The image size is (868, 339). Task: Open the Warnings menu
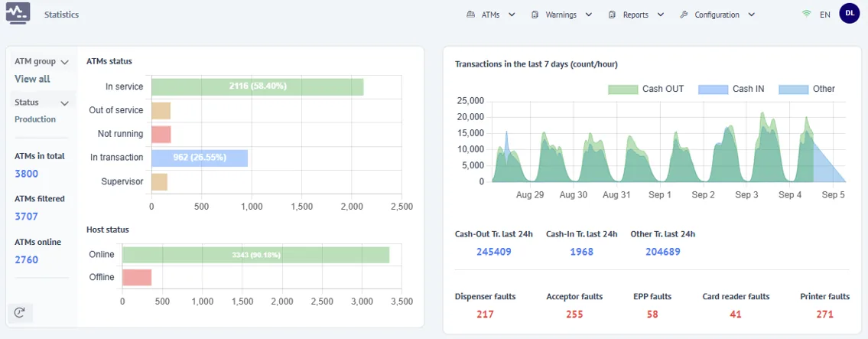click(x=561, y=15)
